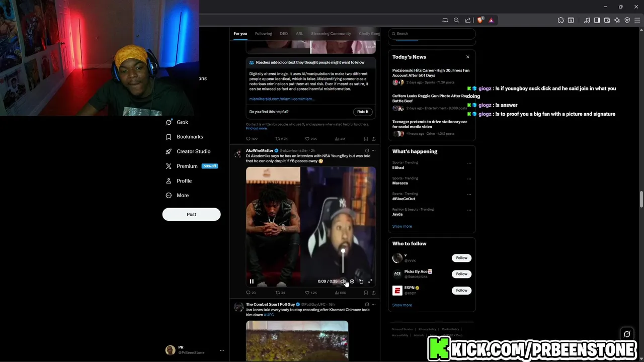Image resolution: width=644 pixels, height=362 pixels.
Task: Click the X search input field
Action: pos(432,34)
